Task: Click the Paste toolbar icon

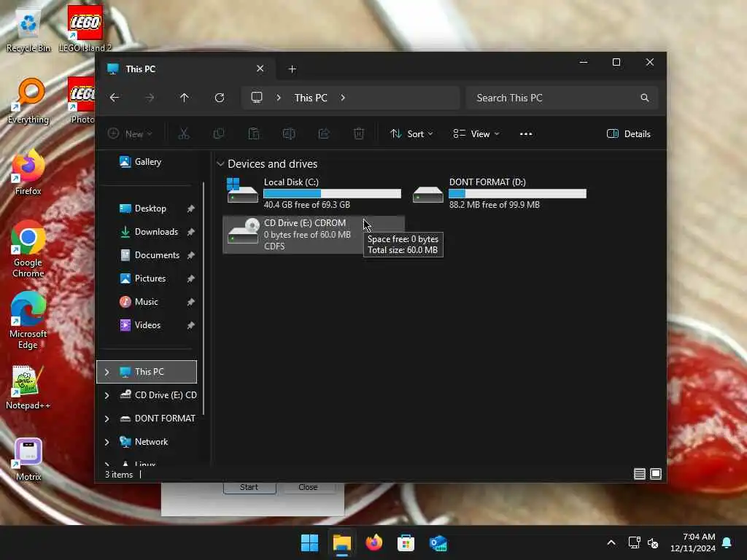Action: point(254,134)
